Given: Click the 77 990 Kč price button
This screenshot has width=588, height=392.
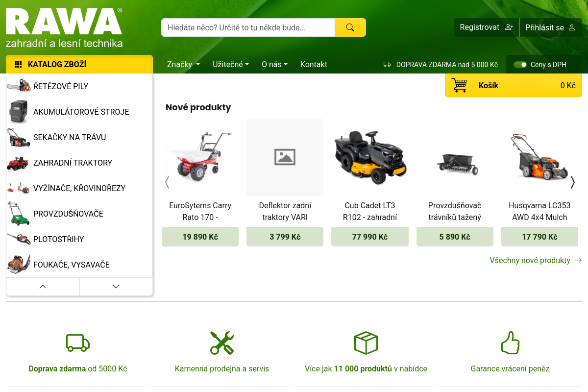Looking at the screenshot, I should pos(370,237).
